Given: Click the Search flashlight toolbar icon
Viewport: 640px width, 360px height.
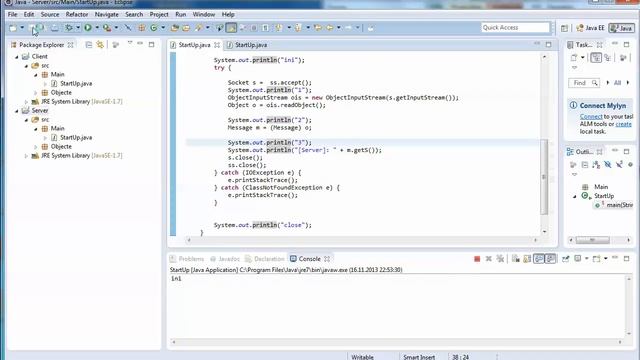Looking at the screenshot, I should pyautogui.click(x=199, y=28).
